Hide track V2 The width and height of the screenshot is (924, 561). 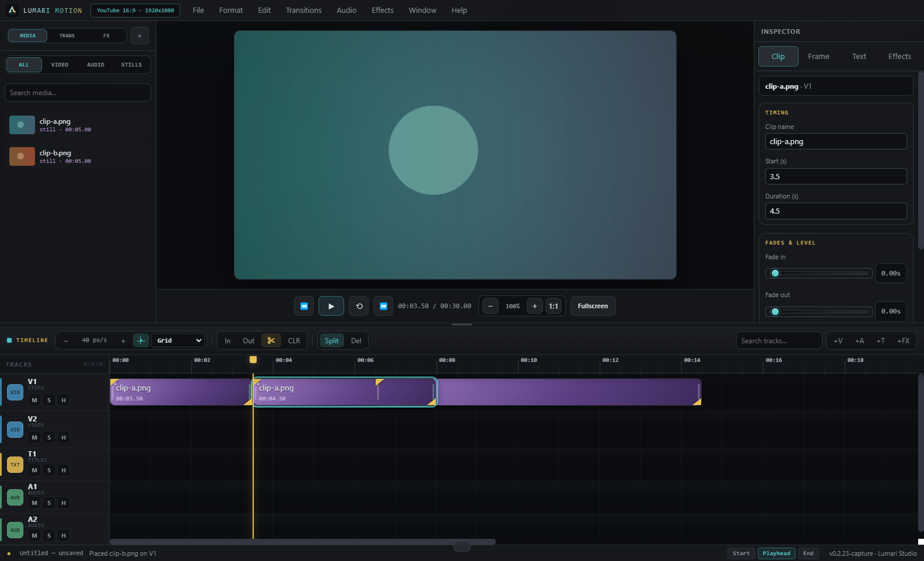[64, 437]
